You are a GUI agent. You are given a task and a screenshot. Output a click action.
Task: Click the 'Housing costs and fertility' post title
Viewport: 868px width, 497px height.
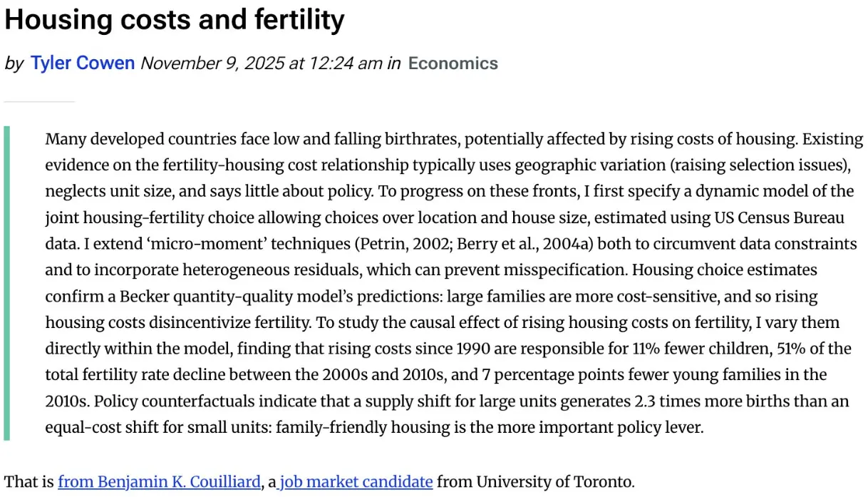click(175, 20)
